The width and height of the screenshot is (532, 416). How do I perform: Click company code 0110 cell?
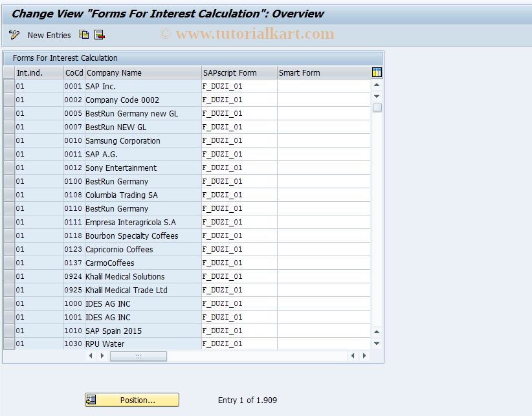pos(74,208)
